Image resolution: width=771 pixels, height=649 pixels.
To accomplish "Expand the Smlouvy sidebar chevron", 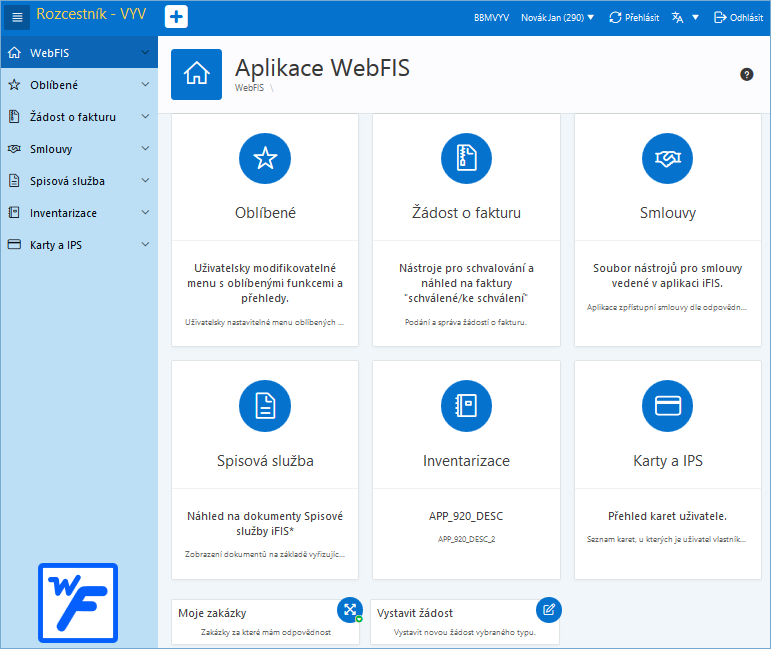I will (145, 148).
